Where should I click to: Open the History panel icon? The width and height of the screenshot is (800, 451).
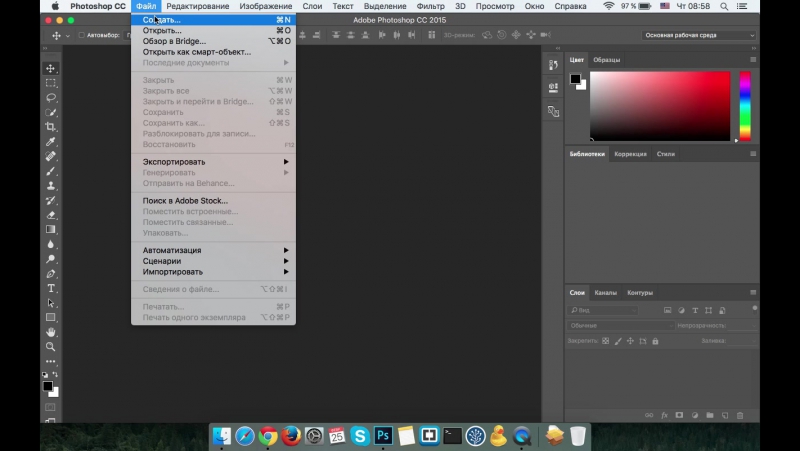pyautogui.click(x=553, y=65)
